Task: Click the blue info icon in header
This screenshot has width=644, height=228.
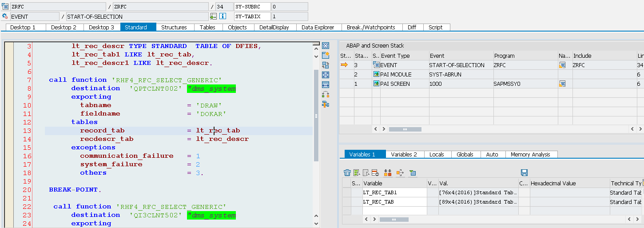Action: 223,16
